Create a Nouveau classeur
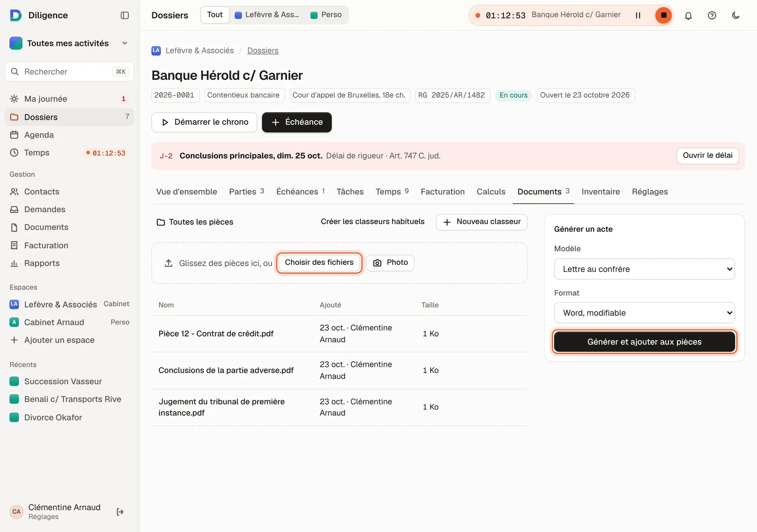Image resolution: width=757 pixels, height=532 pixels. (x=482, y=222)
